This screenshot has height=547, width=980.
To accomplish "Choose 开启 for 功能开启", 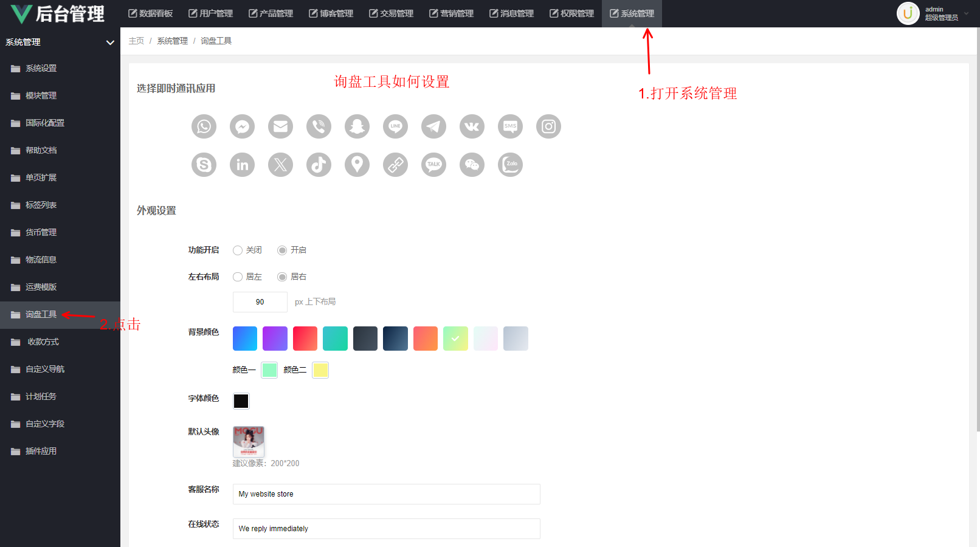I will point(282,250).
